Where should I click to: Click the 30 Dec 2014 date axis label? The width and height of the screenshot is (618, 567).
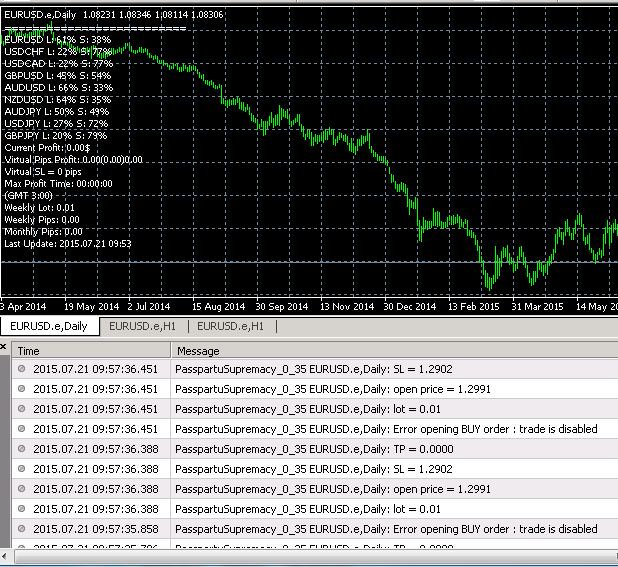(410, 307)
